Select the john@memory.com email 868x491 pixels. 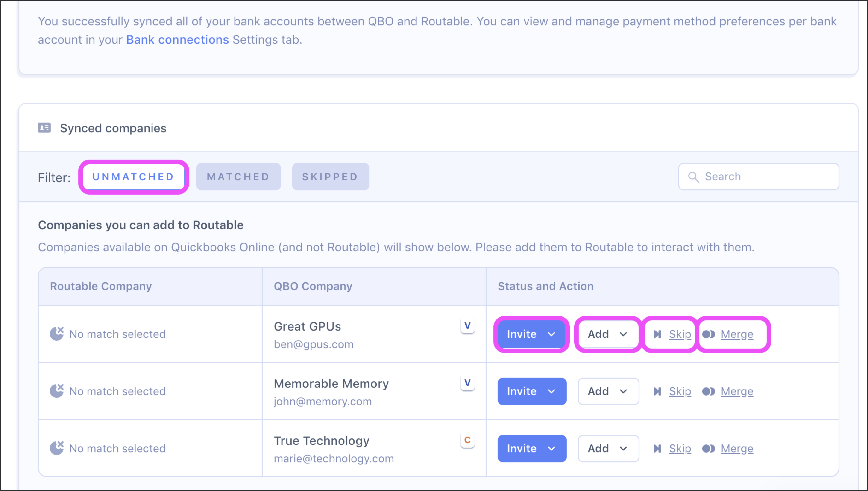click(x=323, y=402)
